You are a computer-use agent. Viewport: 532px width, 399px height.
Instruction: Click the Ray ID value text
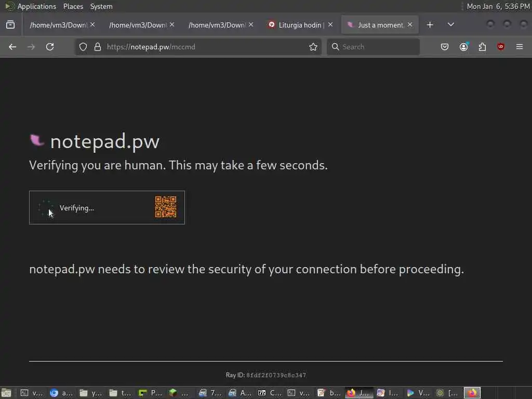(276, 375)
